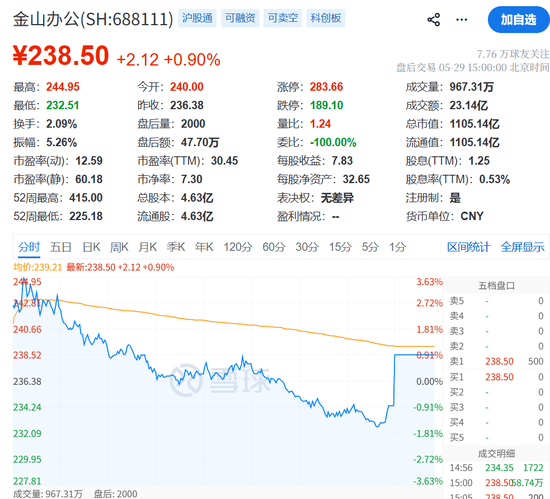Switch to the 年K chart tab
Image resolution: width=550 pixels, height=499 pixels.
click(204, 247)
